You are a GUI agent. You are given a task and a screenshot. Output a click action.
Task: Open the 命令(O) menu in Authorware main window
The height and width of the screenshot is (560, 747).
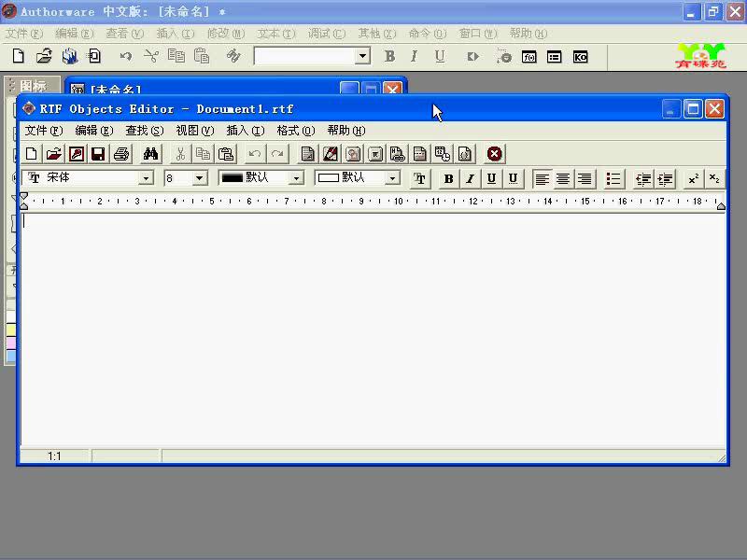(x=428, y=34)
